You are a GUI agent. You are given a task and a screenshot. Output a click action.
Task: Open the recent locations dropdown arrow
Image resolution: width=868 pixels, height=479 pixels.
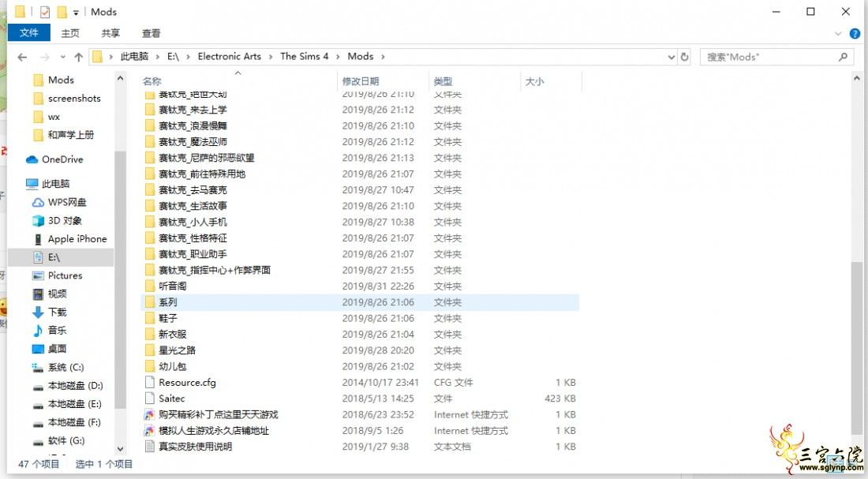click(62, 57)
